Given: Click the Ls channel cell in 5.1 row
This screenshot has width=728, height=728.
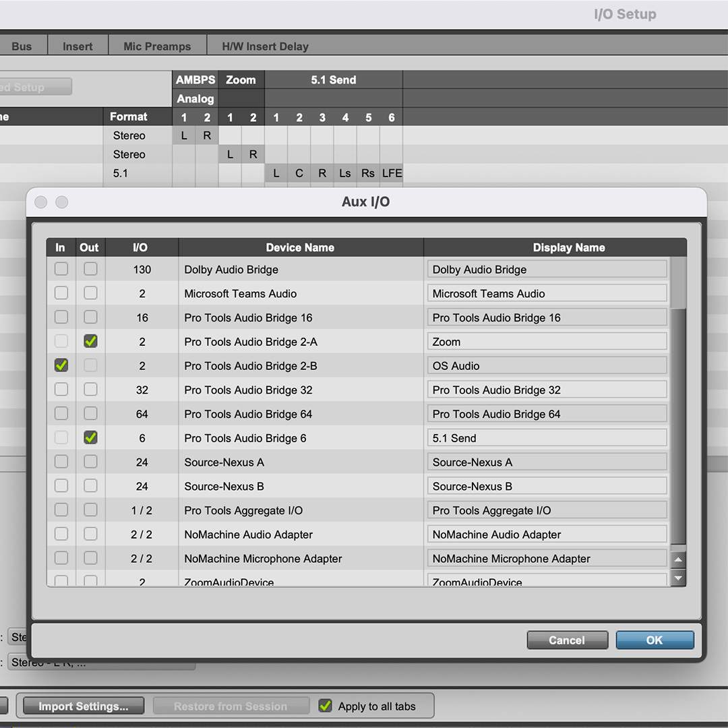Looking at the screenshot, I should [x=345, y=173].
